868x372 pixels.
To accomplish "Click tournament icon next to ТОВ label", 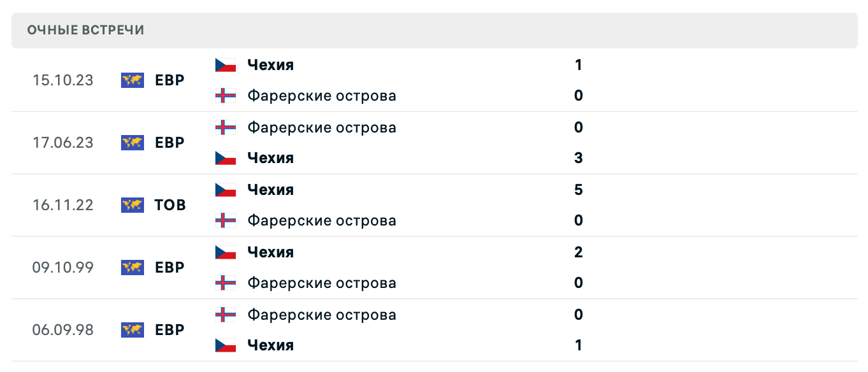I will [133, 205].
